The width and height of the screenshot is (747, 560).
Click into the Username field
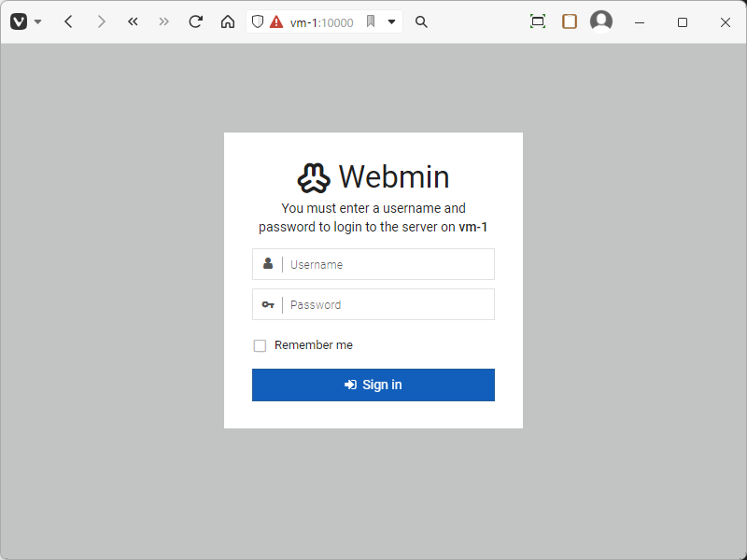coord(373,264)
